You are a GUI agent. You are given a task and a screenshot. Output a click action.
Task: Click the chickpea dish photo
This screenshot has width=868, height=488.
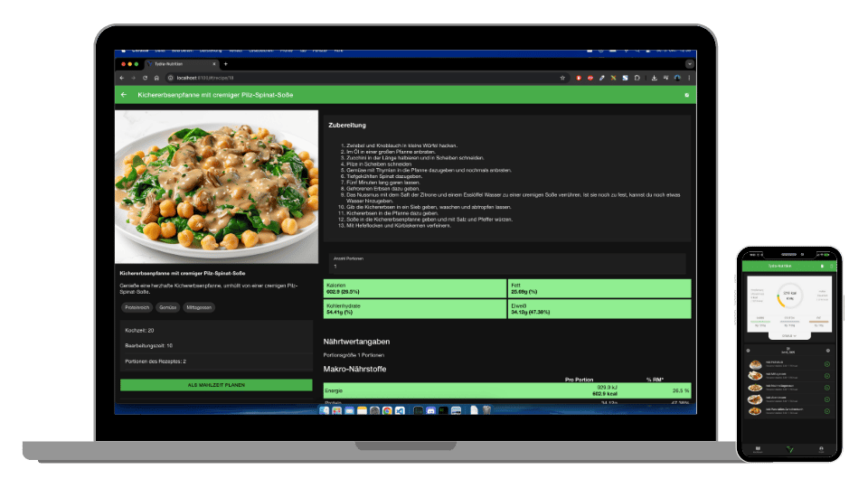tap(216, 186)
